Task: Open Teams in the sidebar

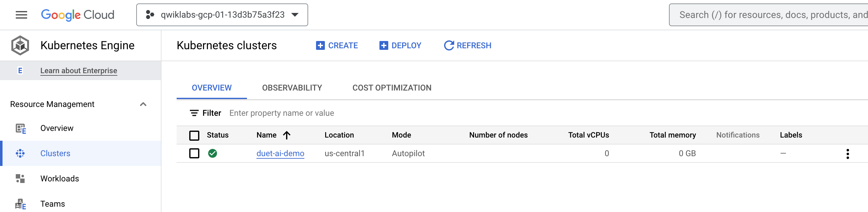Action: (x=80, y=204)
